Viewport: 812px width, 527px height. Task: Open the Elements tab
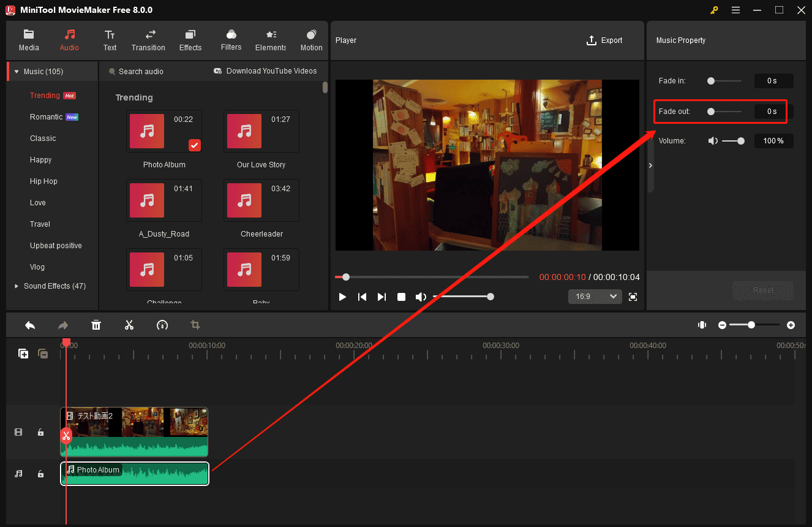tap(271, 40)
